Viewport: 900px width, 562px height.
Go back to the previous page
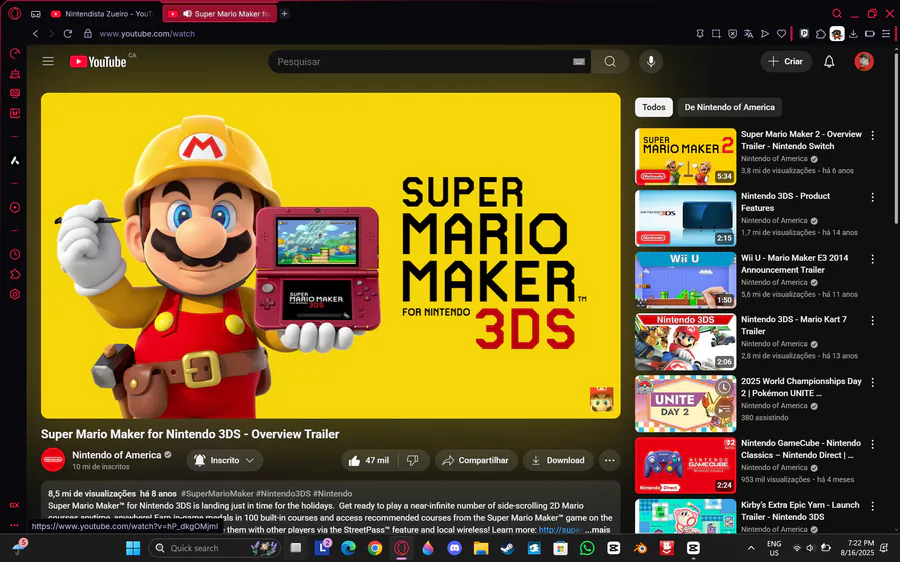[x=36, y=34]
